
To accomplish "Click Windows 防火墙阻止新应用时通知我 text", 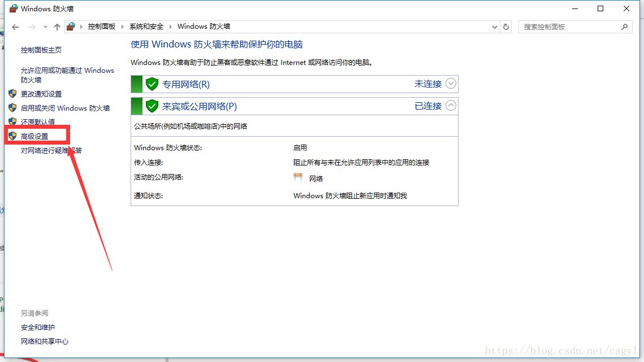I will coord(351,196).
